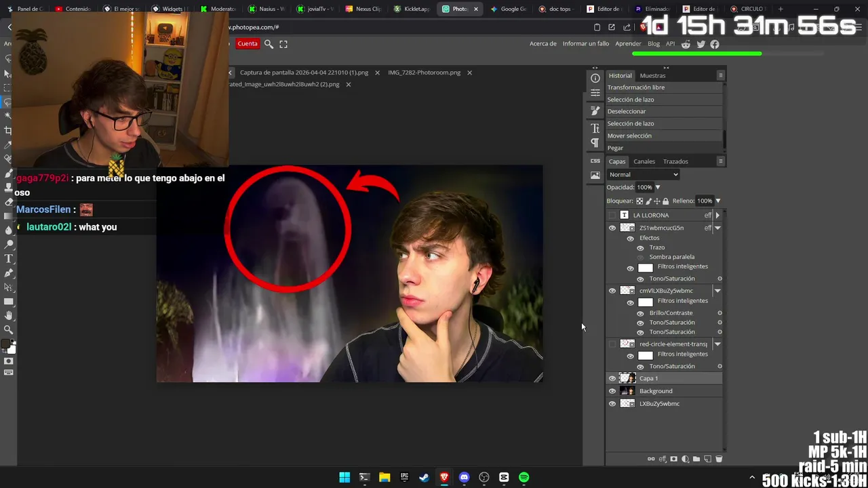The width and height of the screenshot is (868, 488).
Task: Open the search magnifier icon beside Cuenta
Action: tap(269, 44)
